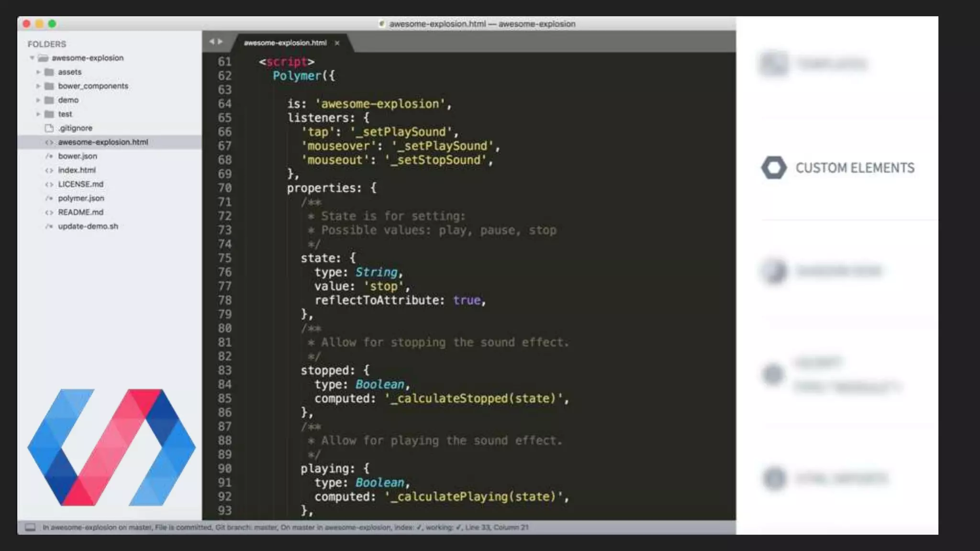Open bower.json in the sidebar
The height and width of the screenshot is (551, 980).
(78, 156)
